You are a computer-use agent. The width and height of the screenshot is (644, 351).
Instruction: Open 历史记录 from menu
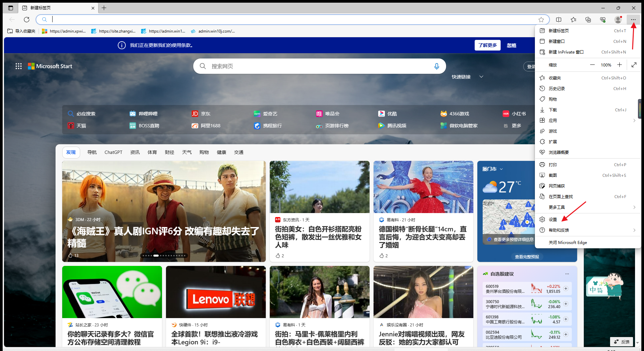click(x=588, y=88)
